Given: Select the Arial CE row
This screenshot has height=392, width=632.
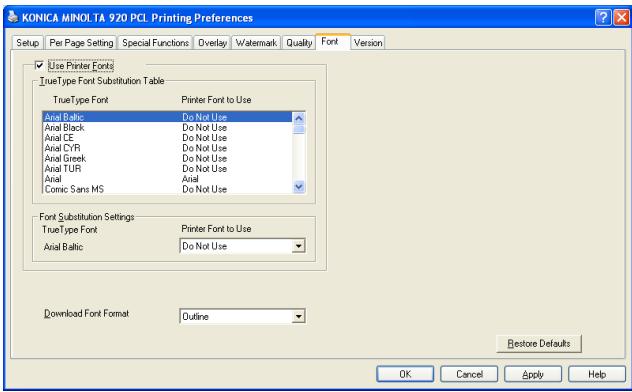Looking at the screenshot, I should pyautogui.click(x=167, y=138).
